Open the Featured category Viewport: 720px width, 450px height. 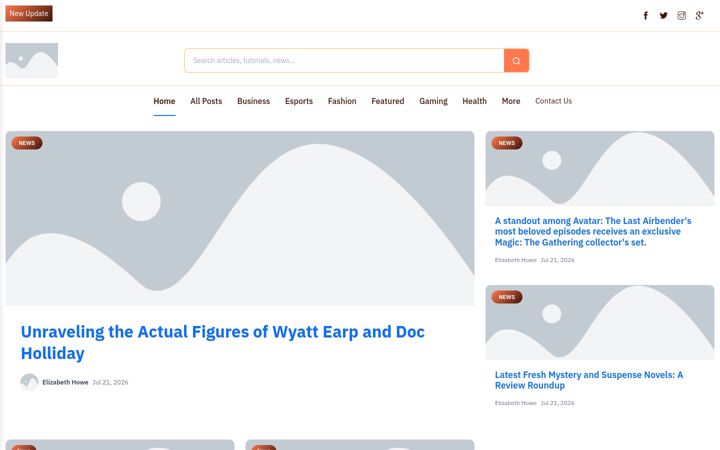388,101
